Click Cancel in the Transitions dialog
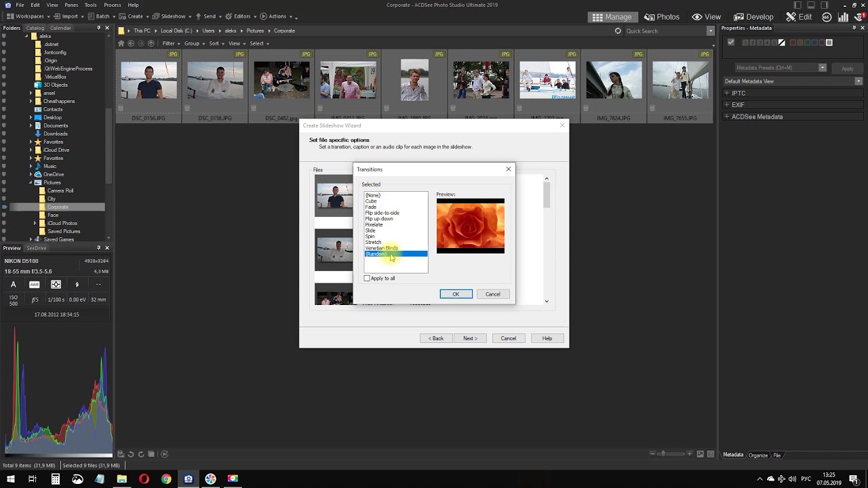This screenshot has height=488, width=868. point(493,294)
